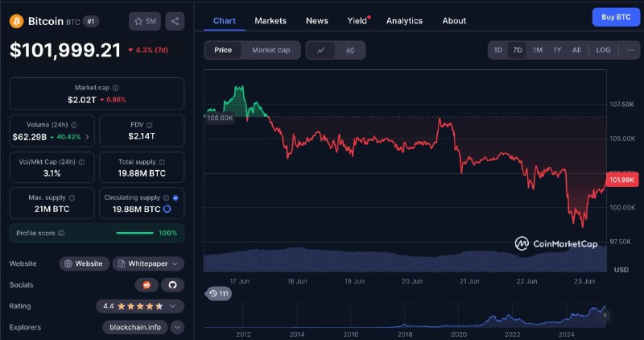The width and height of the screenshot is (644, 340).
Task: Open the chart more options ellipsis
Action: [630, 50]
